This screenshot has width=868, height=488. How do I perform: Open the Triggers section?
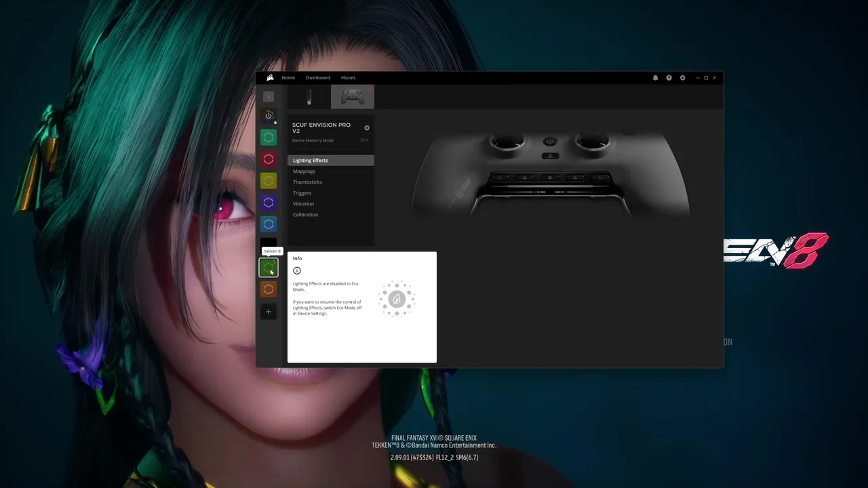click(331, 193)
